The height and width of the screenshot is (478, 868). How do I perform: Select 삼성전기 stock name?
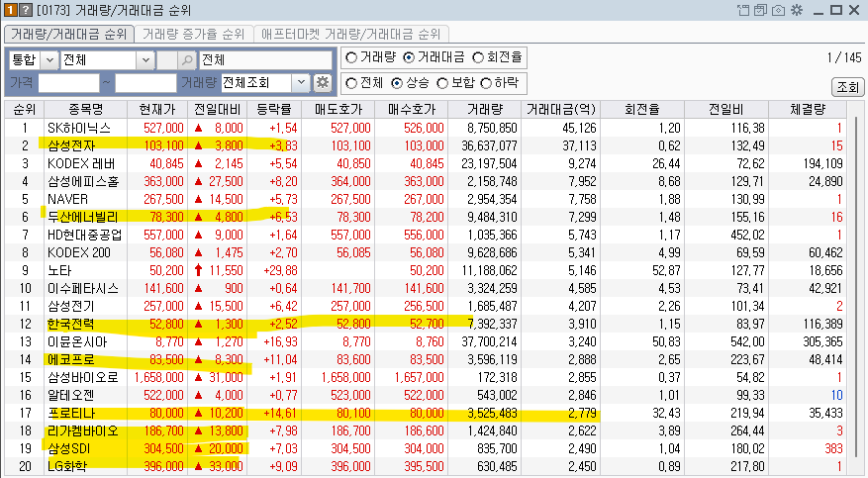71,306
